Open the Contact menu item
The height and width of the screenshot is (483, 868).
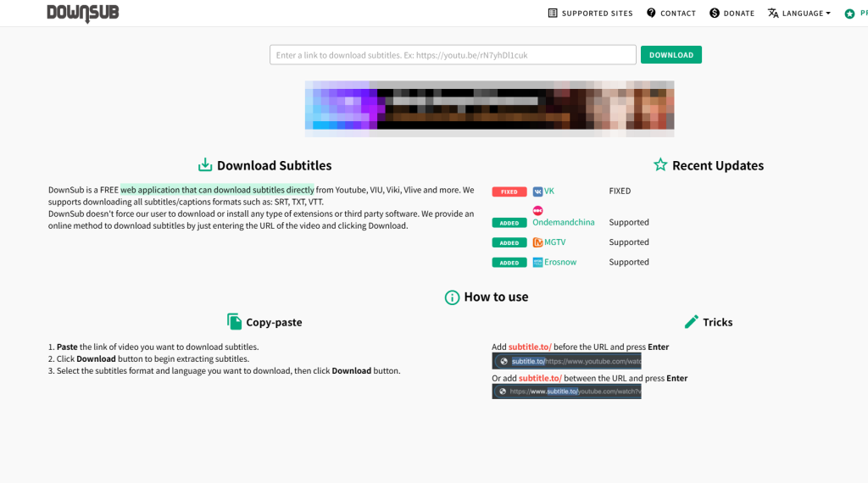[x=671, y=14]
